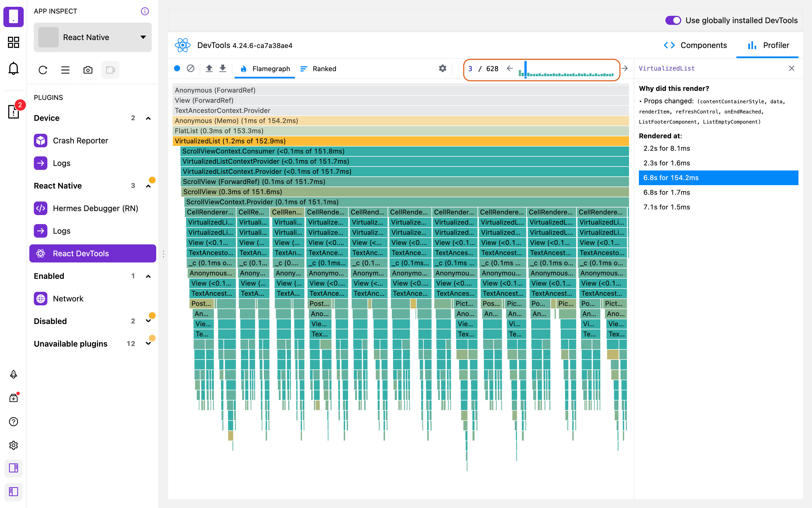
Task: Select the TextAncestorContext.Provider top bar
Action: coord(401,111)
